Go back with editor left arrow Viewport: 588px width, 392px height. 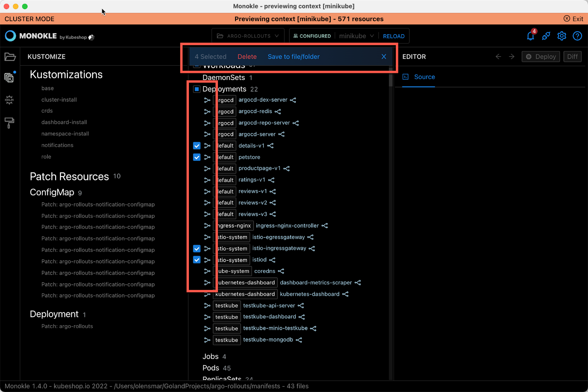click(x=498, y=57)
